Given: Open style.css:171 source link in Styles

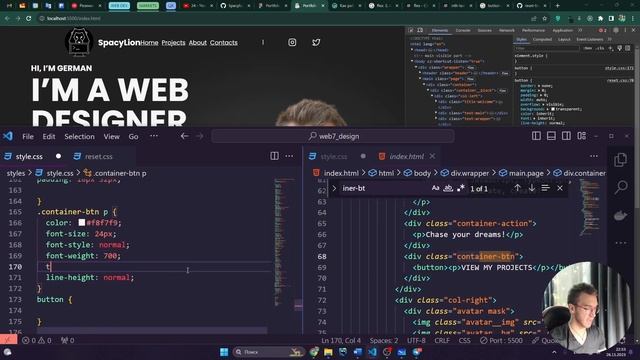Looking at the screenshot, I should [x=619, y=68].
